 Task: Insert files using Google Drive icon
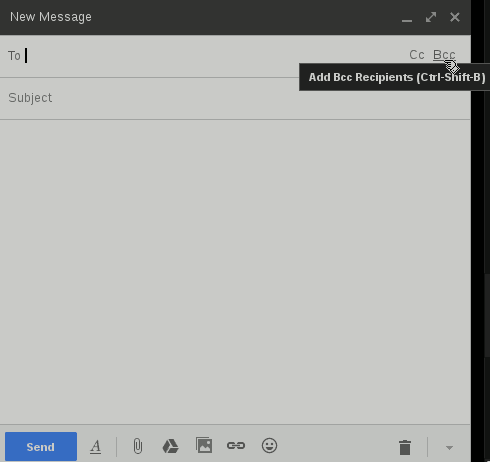click(170, 446)
